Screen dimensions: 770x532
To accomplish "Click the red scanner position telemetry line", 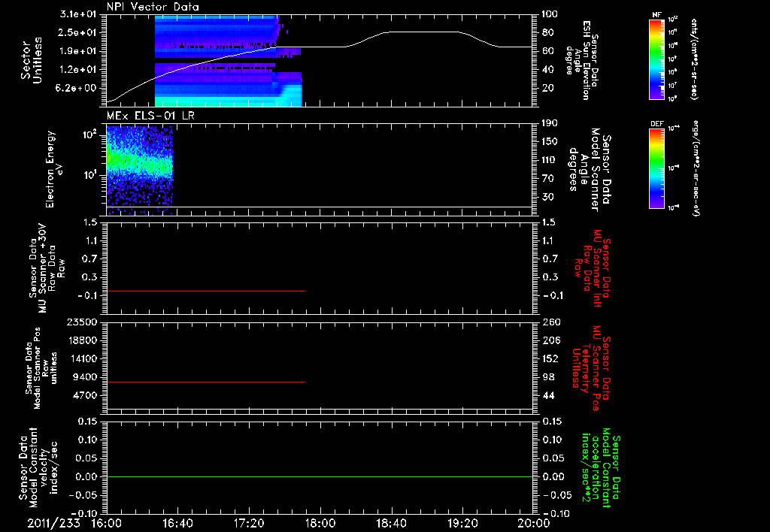I will (x=206, y=382).
